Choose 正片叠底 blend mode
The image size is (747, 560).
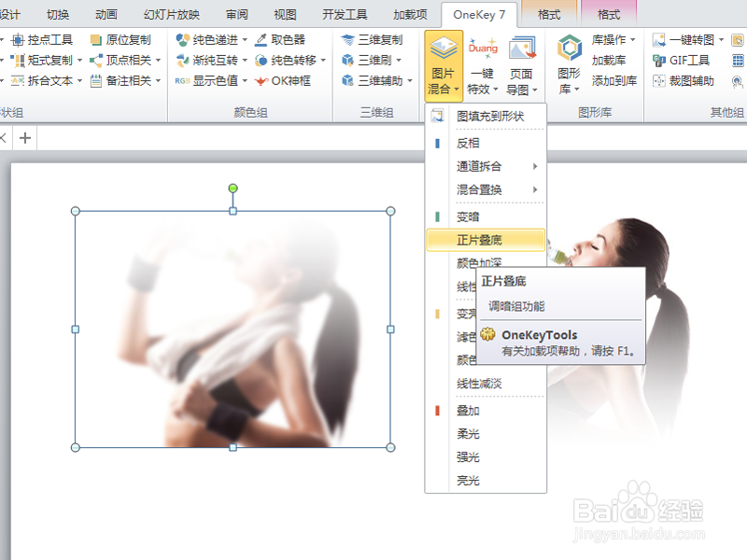[x=486, y=240]
